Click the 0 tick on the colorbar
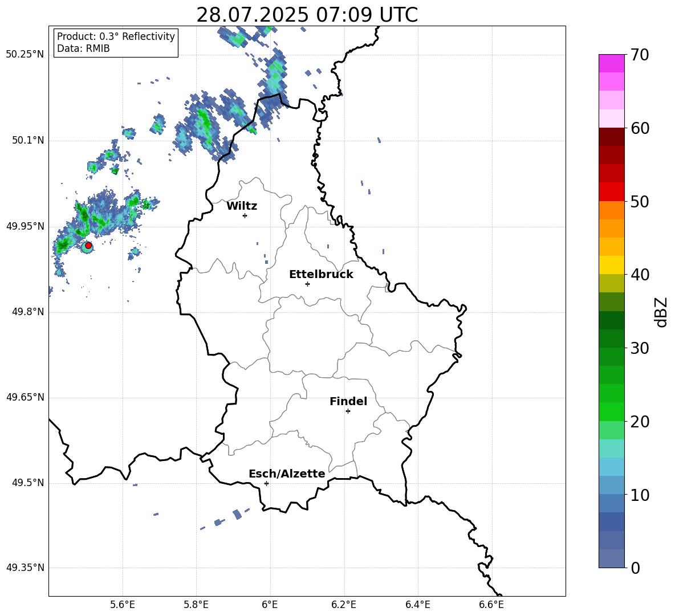The width and height of the screenshot is (675, 616). click(635, 568)
